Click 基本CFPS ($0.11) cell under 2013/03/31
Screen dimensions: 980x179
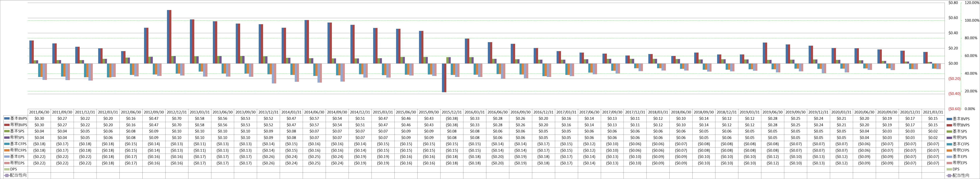[200, 144]
